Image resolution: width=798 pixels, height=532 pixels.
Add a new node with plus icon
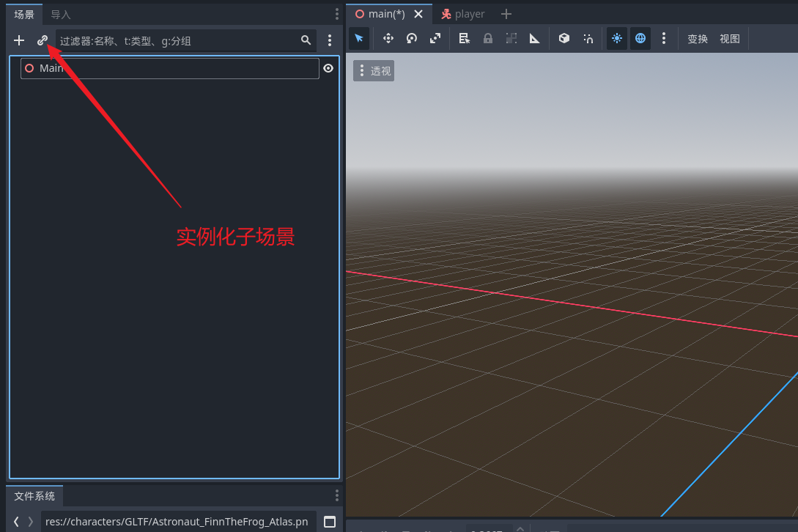click(x=19, y=40)
